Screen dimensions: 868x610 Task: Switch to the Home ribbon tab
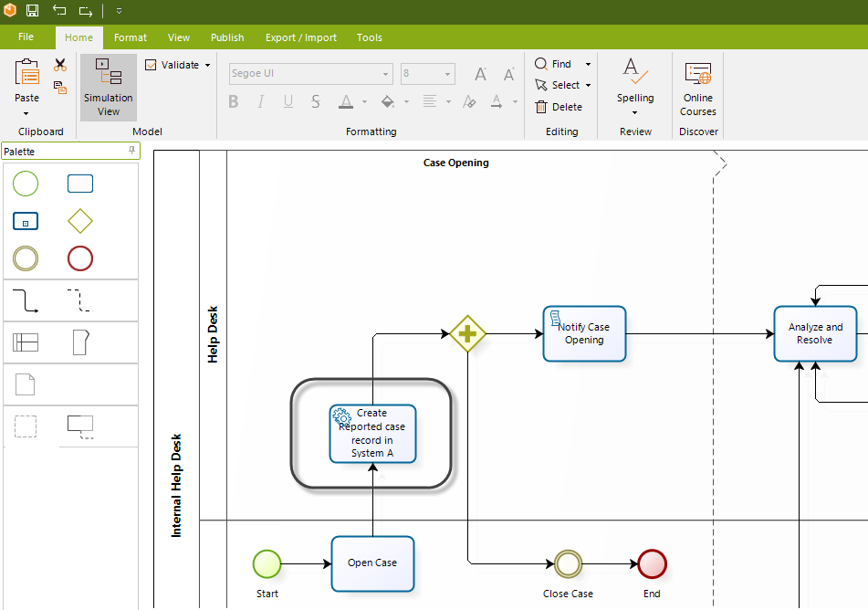click(78, 37)
